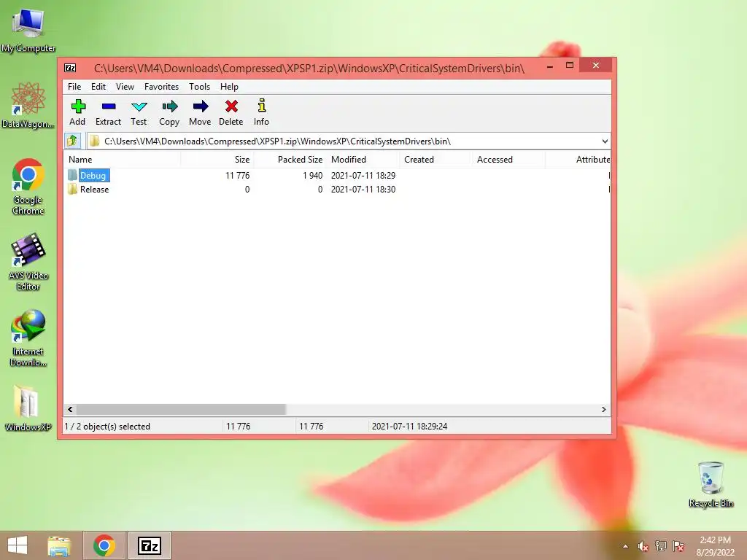
Task: Show hidden tray icons arrow
Action: pos(625,546)
